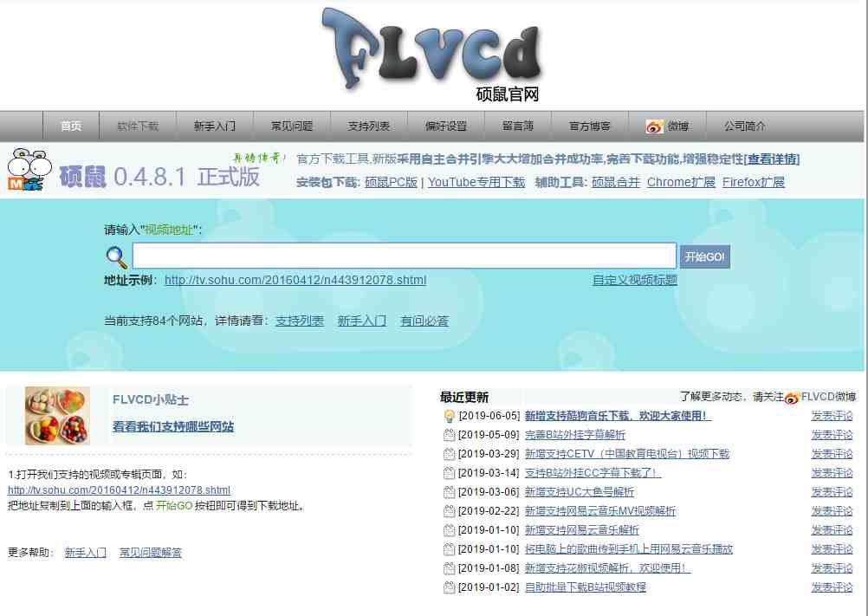
Task: Go to the 新手入门 navigation tab
Action: click(215, 126)
